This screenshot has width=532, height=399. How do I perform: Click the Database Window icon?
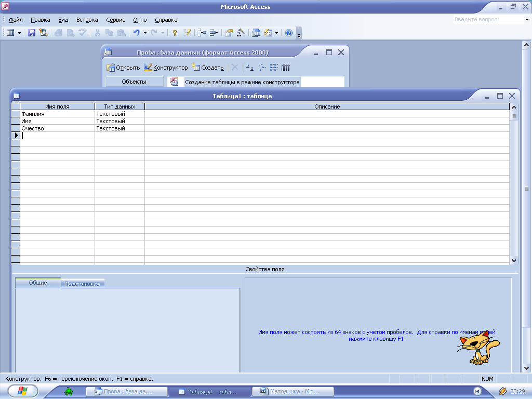click(x=256, y=33)
